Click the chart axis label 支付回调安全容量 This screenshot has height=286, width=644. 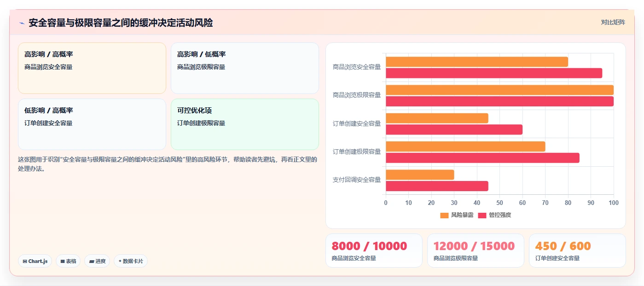pyautogui.click(x=357, y=180)
